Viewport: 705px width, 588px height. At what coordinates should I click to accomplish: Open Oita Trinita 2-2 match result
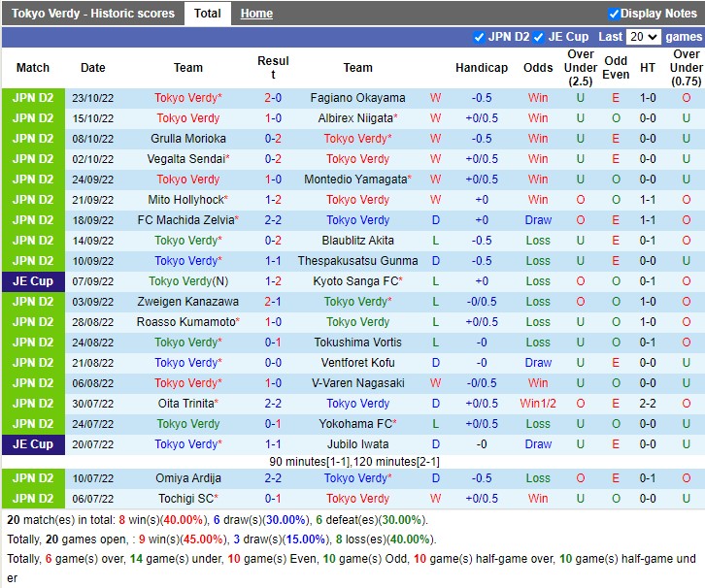pyautogui.click(x=273, y=404)
